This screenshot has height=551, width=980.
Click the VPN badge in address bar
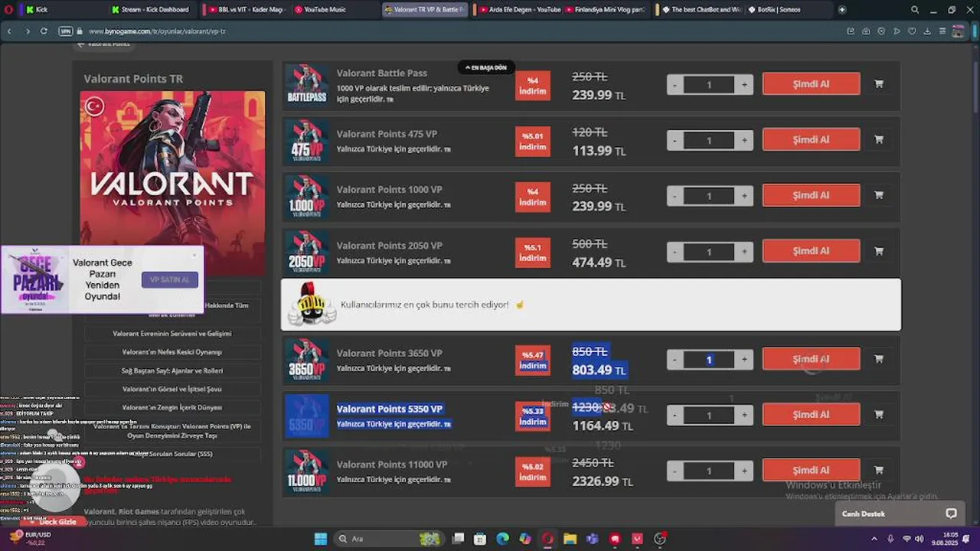pos(66,31)
